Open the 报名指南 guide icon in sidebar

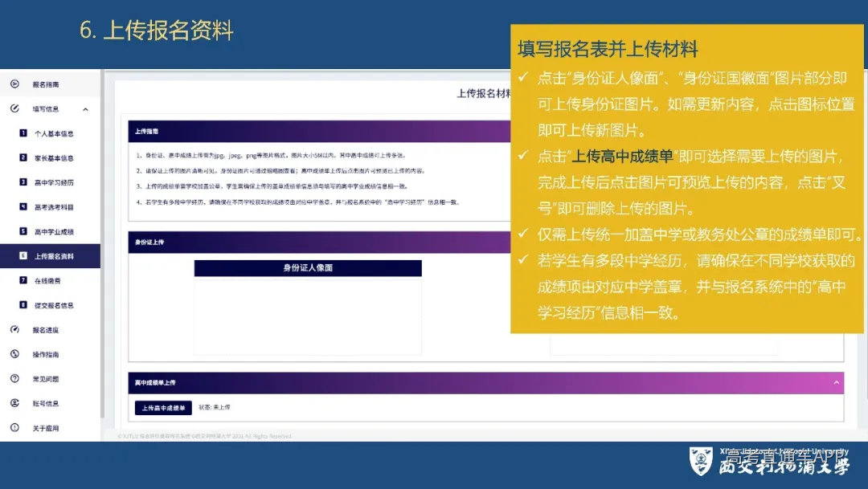14,84
